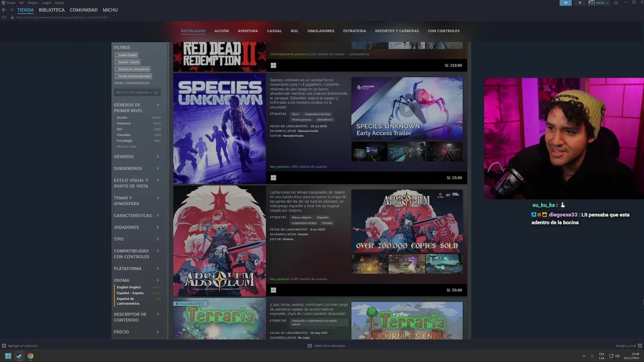Screen dimensions: 644x362
Task: Click the downloads icon in the bottom bar
Action: click(310, 346)
